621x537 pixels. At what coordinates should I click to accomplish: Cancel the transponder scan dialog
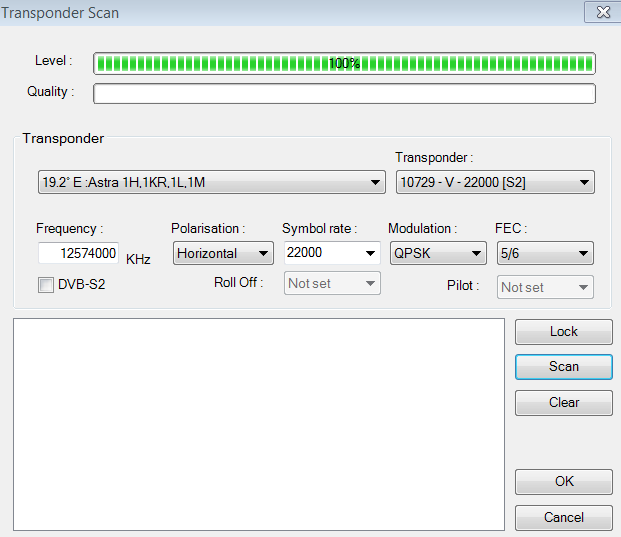[563, 517]
